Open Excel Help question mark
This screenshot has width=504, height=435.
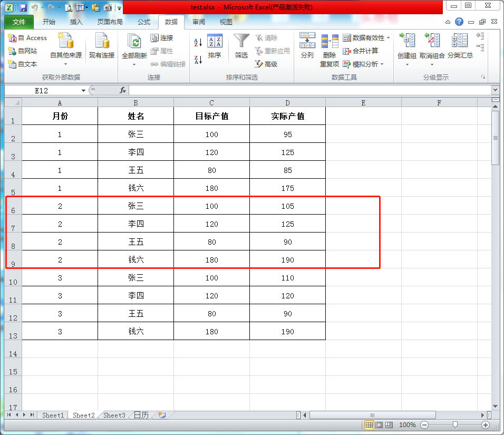click(x=459, y=22)
